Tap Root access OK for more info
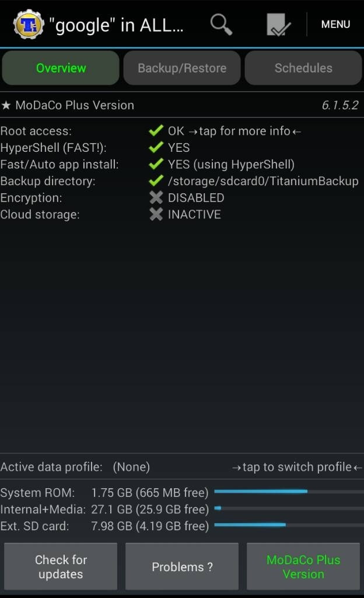The width and height of the screenshot is (364, 598). pos(235,131)
